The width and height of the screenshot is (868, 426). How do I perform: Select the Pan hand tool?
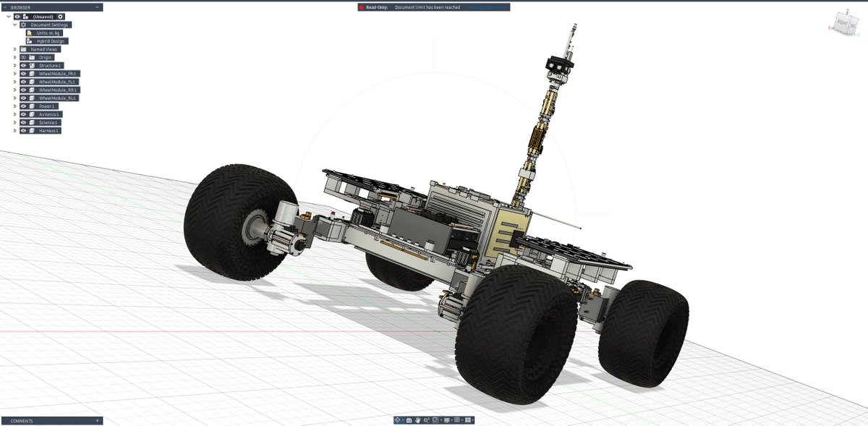(418, 419)
